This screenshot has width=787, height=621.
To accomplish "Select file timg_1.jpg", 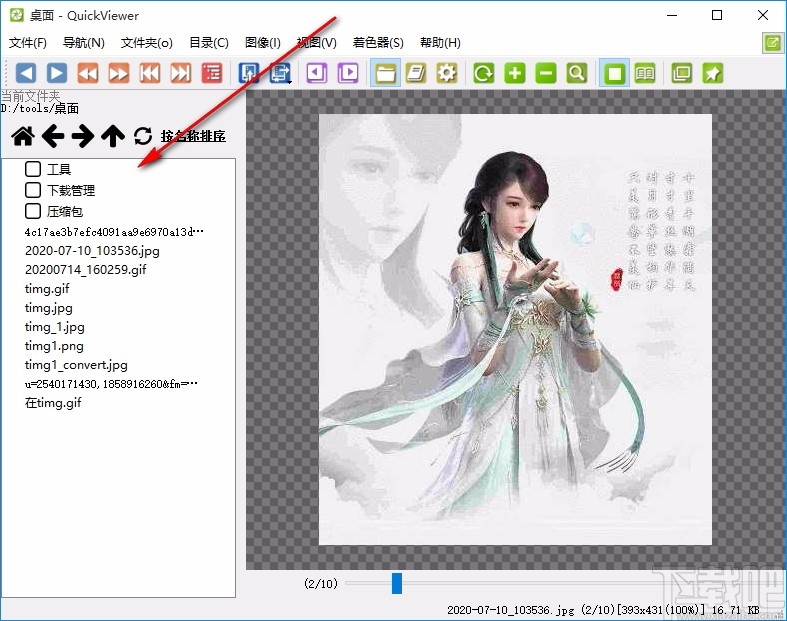I will pyautogui.click(x=54, y=327).
